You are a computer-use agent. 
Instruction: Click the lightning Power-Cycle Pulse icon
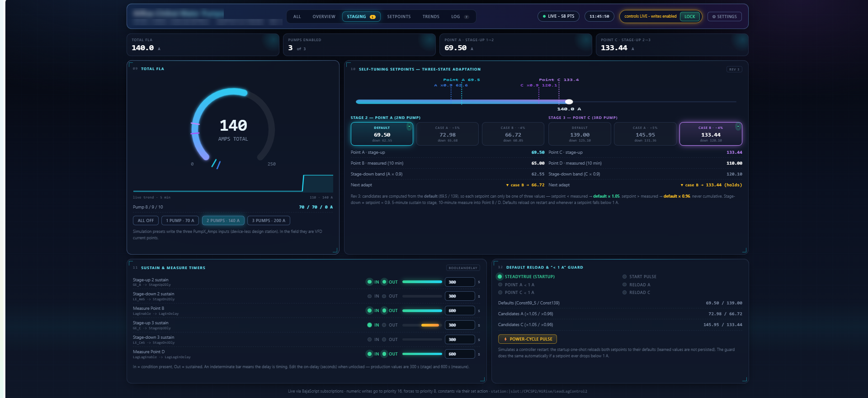tap(505, 339)
